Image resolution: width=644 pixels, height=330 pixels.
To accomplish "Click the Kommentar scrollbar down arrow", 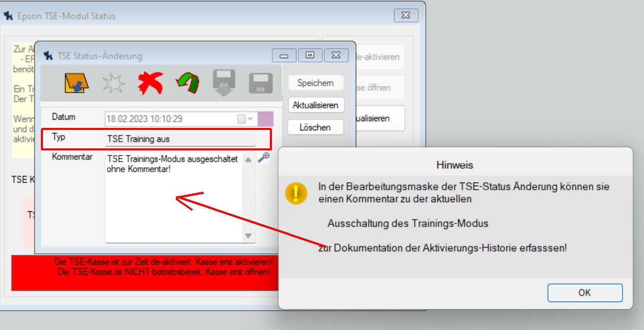I will tap(248, 236).
